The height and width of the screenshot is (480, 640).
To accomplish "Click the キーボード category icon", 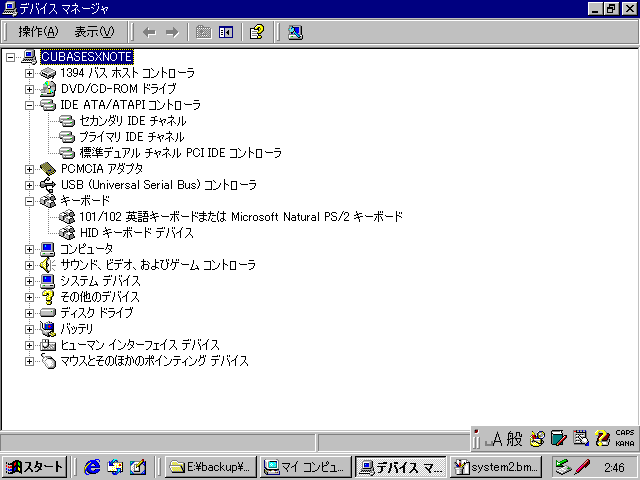I will coord(48,201).
